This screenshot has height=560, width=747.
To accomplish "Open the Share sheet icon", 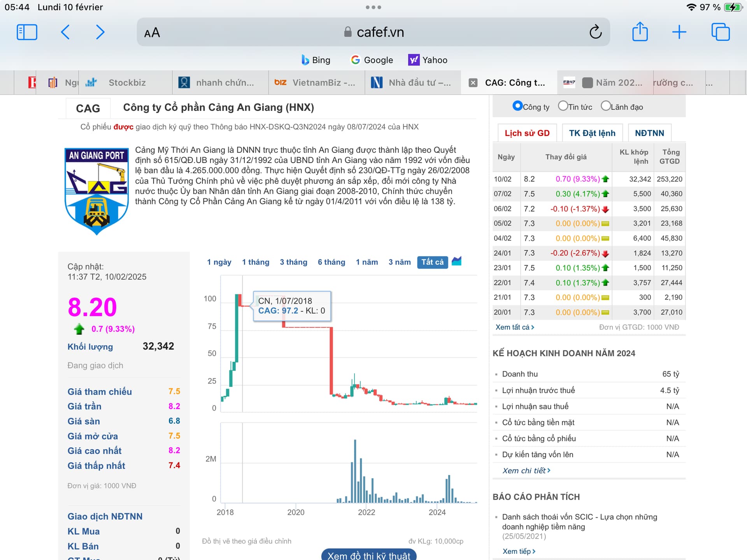I will (x=640, y=32).
